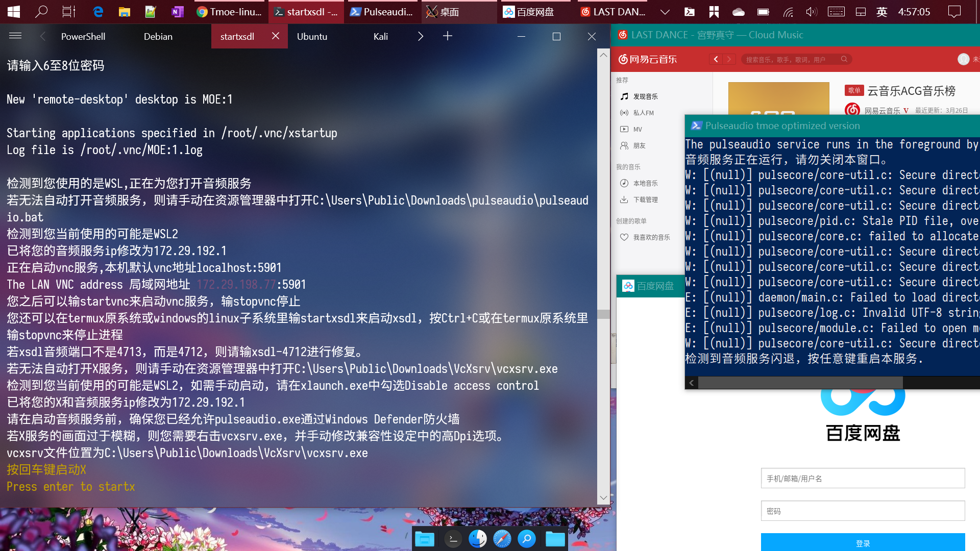
Task: Open the terminal hamburger menu
Action: point(15,36)
